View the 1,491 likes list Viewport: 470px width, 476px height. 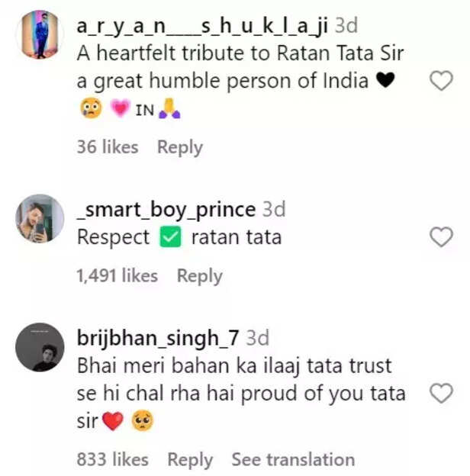(117, 276)
